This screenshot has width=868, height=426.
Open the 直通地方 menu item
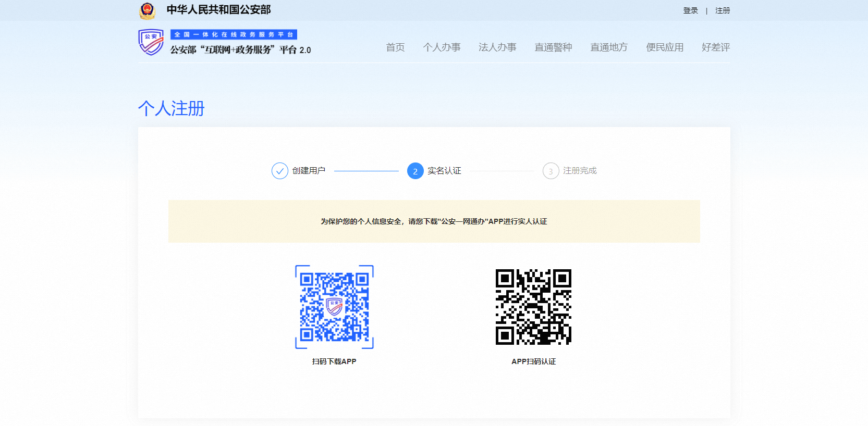tap(609, 47)
